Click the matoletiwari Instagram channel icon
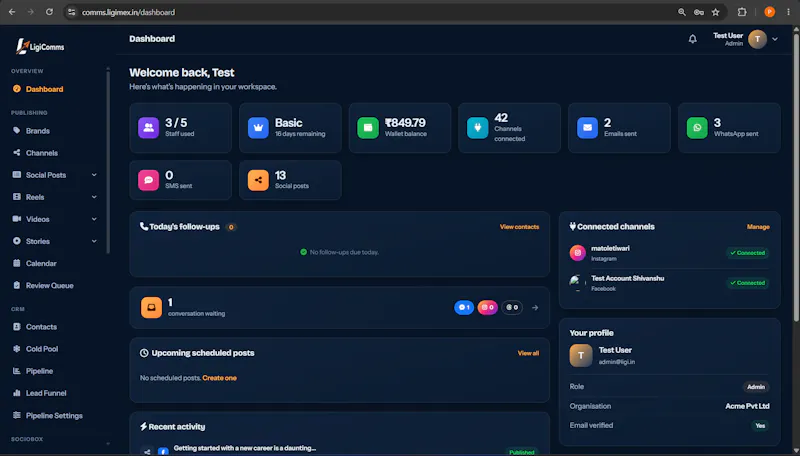This screenshot has width=800, height=456. point(578,252)
